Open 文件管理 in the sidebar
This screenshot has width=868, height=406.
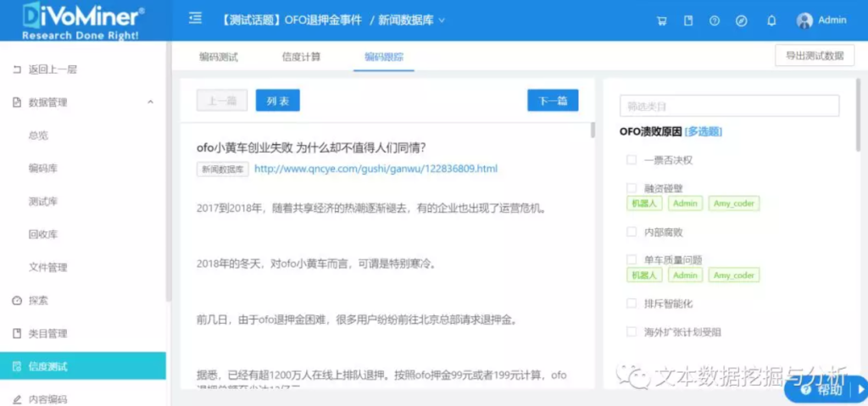point(47,268)
